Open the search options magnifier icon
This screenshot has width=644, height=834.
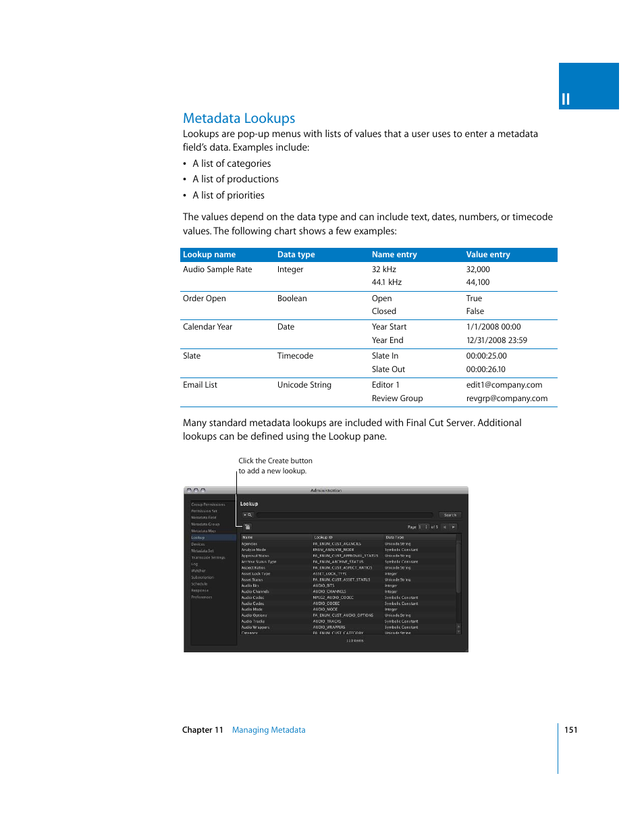coord(248,515)
